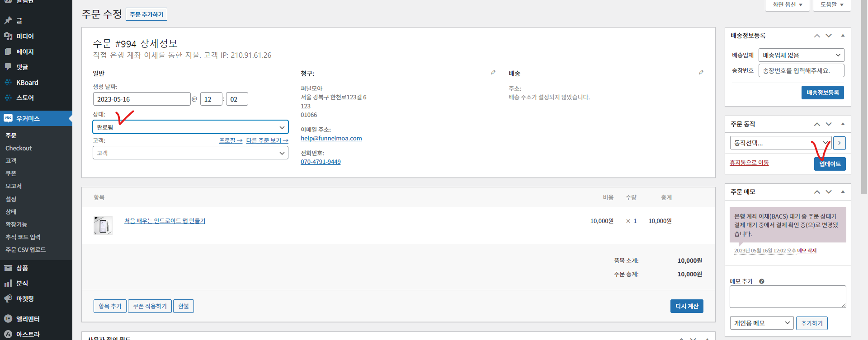Click the 페이지 pages icon in sidebar
The height and width of the screenshot is (340, 868).
tap(8, 51)
